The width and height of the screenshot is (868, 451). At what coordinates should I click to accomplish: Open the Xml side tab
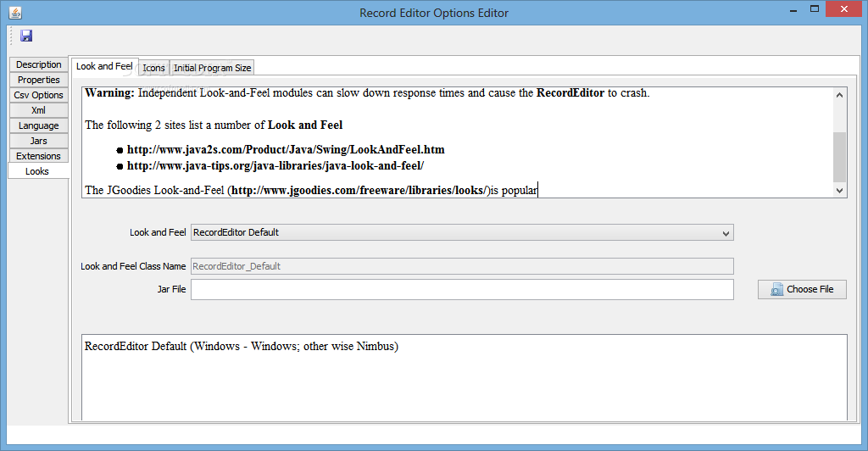click(x=39, y=110)
